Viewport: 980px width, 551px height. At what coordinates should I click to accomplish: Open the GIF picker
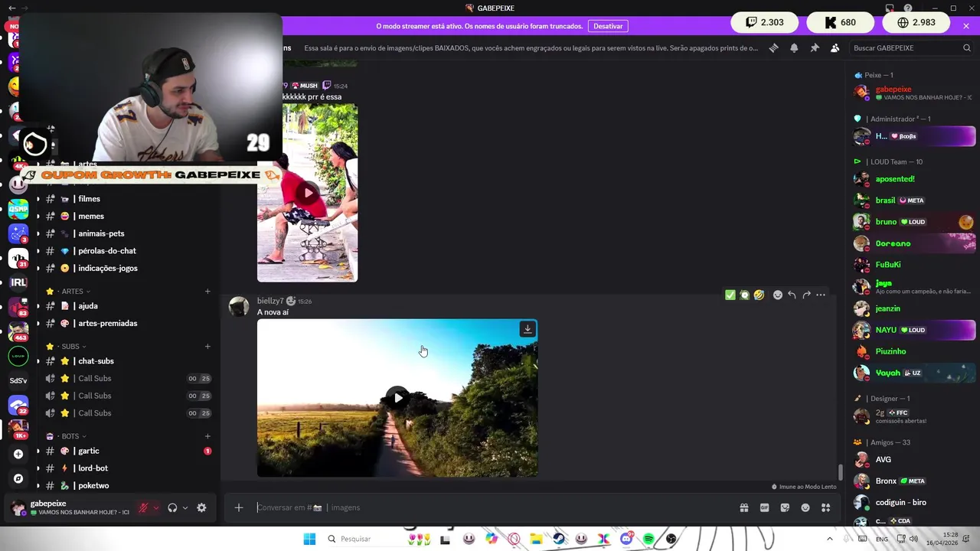[x=764, y=507]
